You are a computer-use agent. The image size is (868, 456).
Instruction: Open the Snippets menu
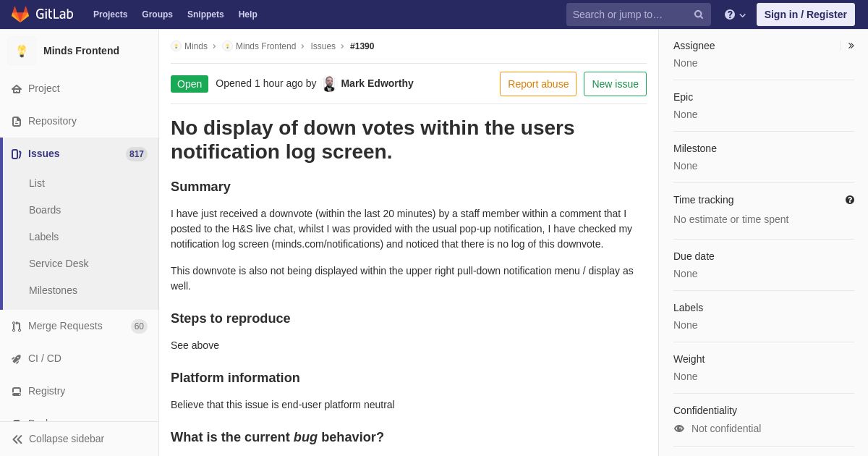tap(205, 14)
